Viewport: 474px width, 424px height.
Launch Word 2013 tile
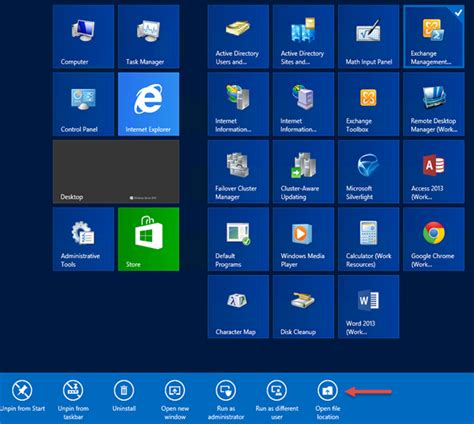point(369,307)
